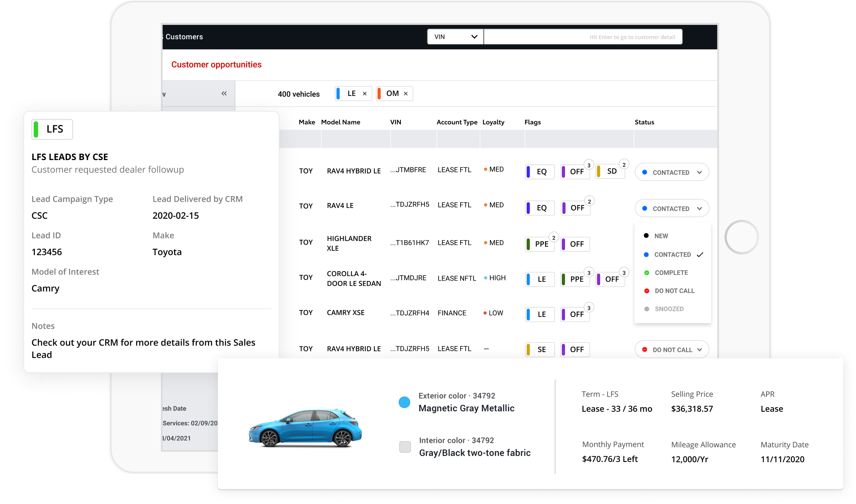
Task: Click SD flag on RAV4 Hybrid row
Action: [611, 172]
